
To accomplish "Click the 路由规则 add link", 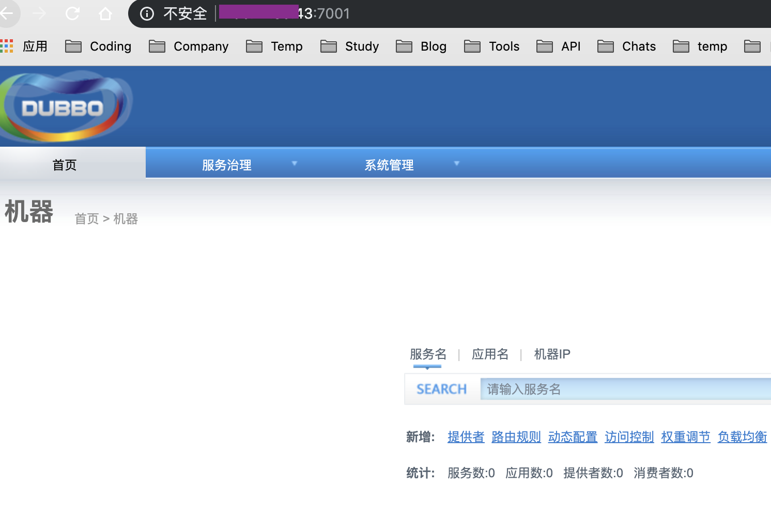I will [x=516, y=437].
